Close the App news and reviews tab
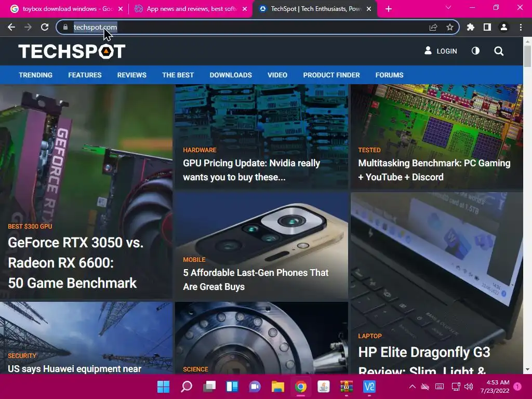 (245, 9)
